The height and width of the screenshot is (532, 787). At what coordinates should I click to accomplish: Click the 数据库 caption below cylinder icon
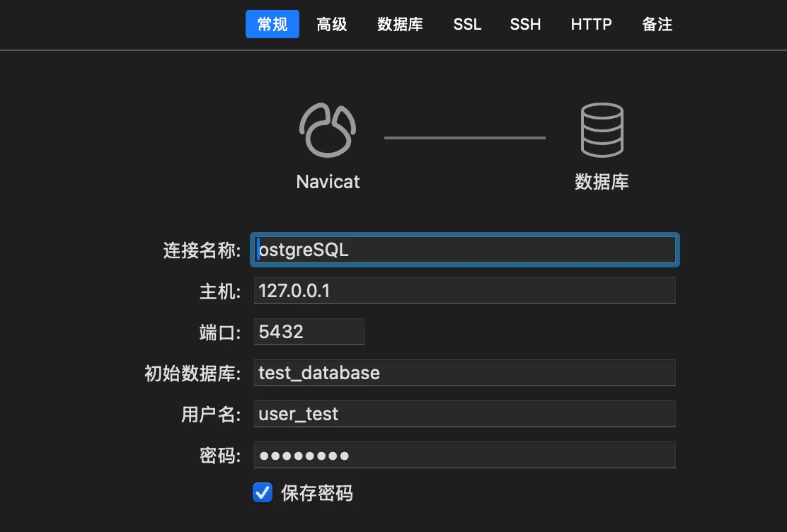602,182
